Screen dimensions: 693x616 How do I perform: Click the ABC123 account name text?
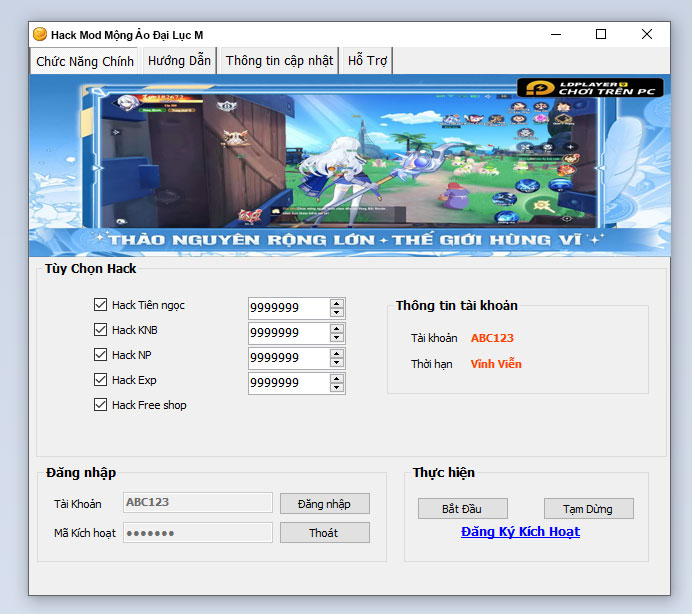click(492, 338)
